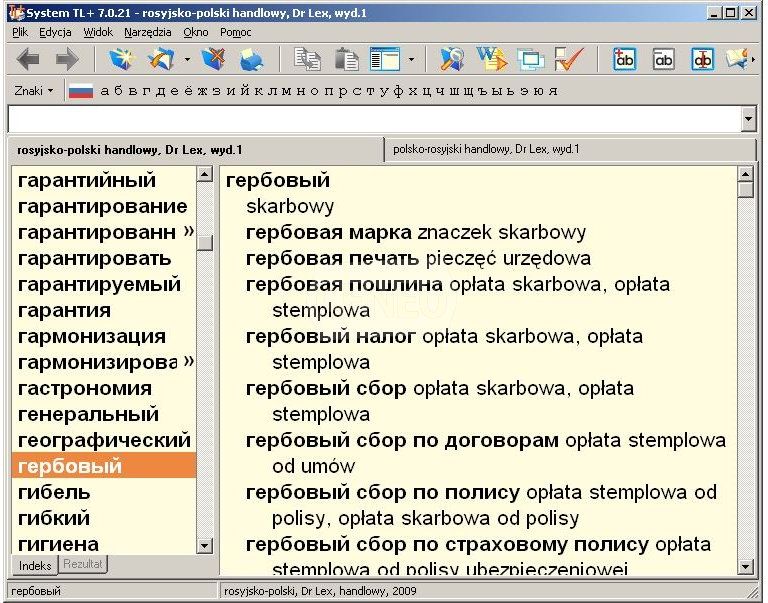Select the word гарантия in index list
The image size is (768, 603).
click(x=64, y=310)
